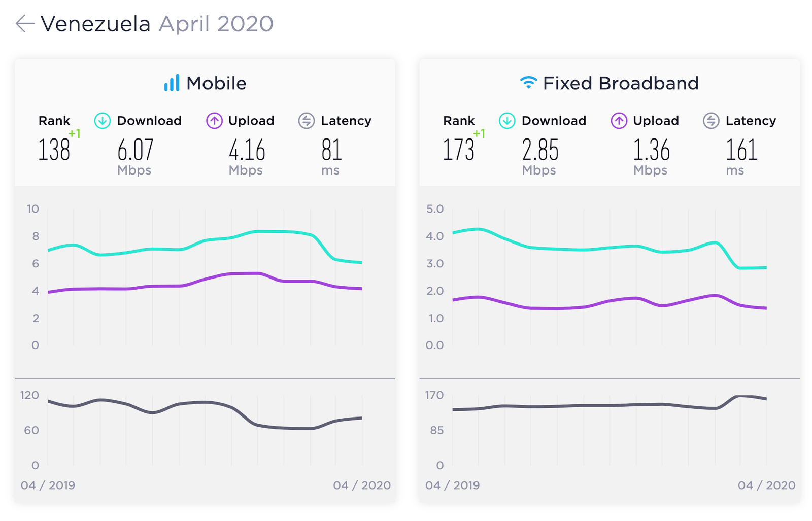Click the Fixed Broadband rank value 173

(x=458, y=150)
